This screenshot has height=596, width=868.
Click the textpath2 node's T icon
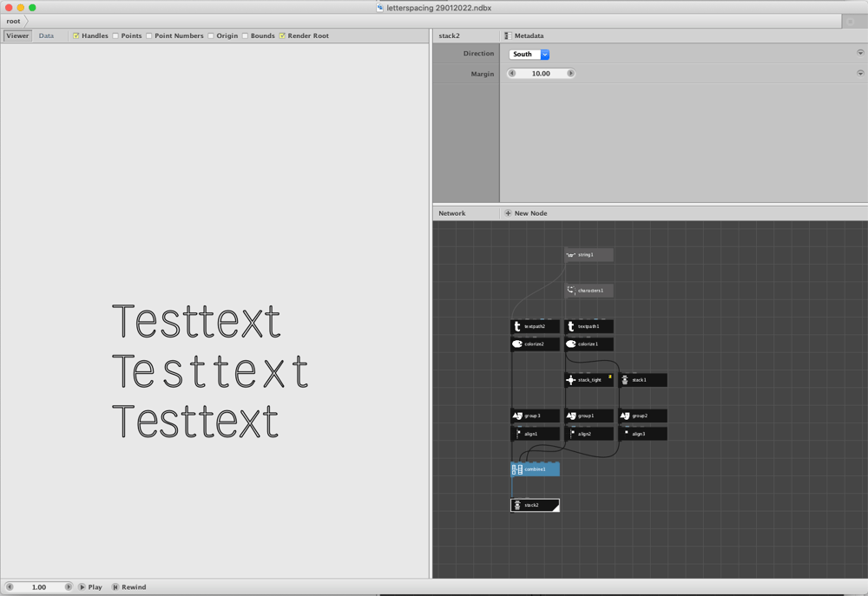pyautogui.click(x=517, y=326)
